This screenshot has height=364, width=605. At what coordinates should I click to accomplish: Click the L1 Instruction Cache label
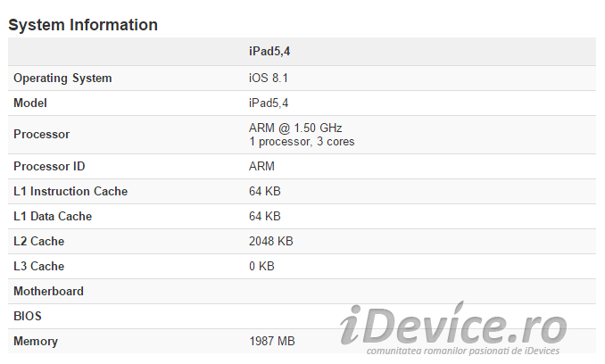pos(70,191)
